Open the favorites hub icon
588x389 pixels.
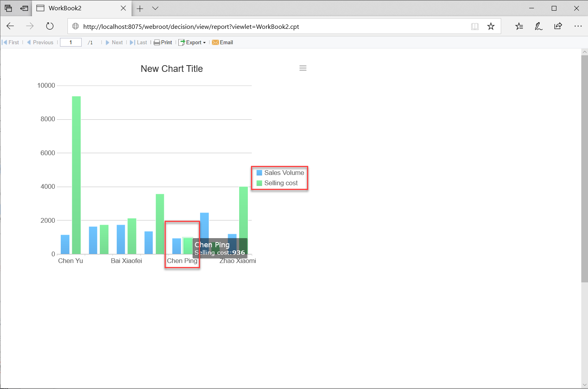519,26
